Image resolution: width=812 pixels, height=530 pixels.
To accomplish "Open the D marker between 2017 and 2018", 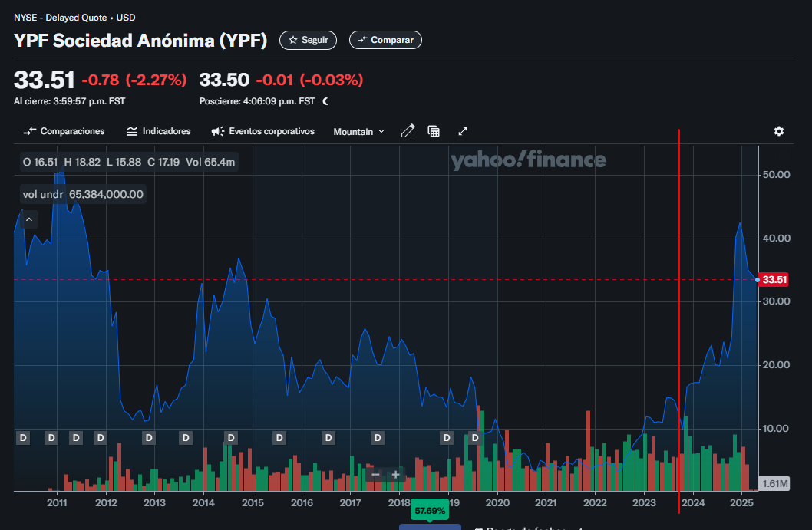I will point(378,438).
